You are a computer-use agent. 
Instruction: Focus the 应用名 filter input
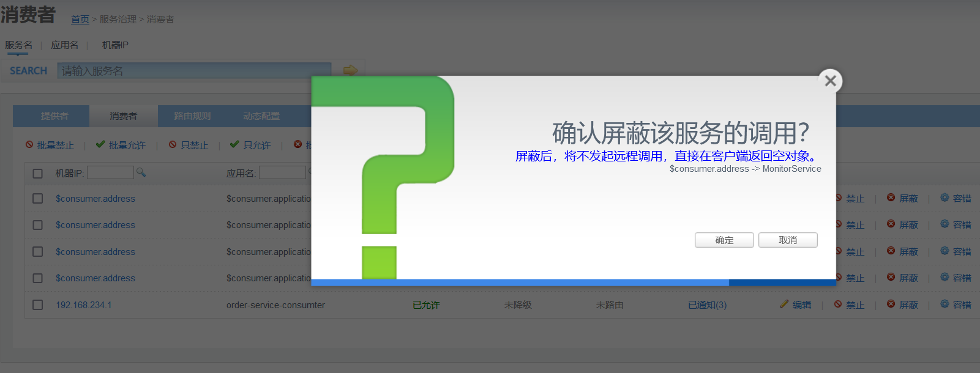282,173
